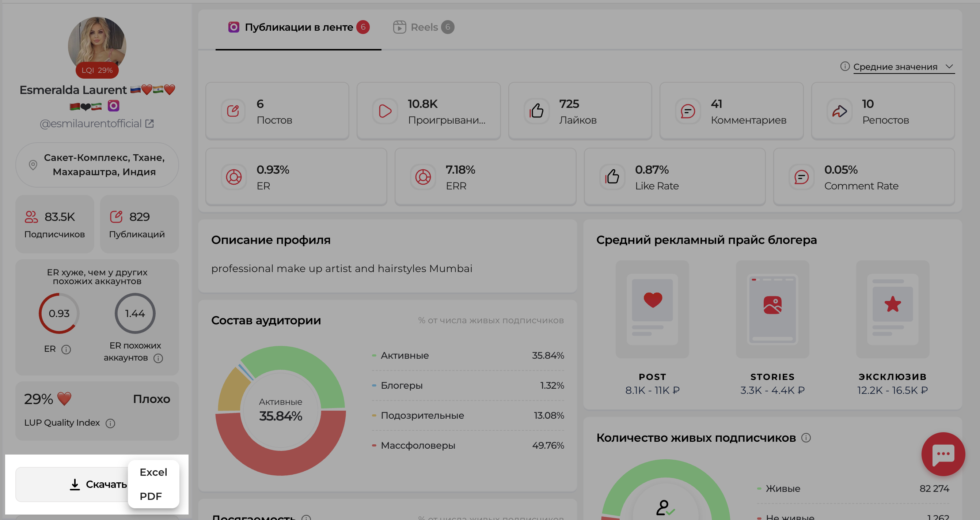
Task: Click the comment icon in Comment Rate card
Action: coord(802,177)
